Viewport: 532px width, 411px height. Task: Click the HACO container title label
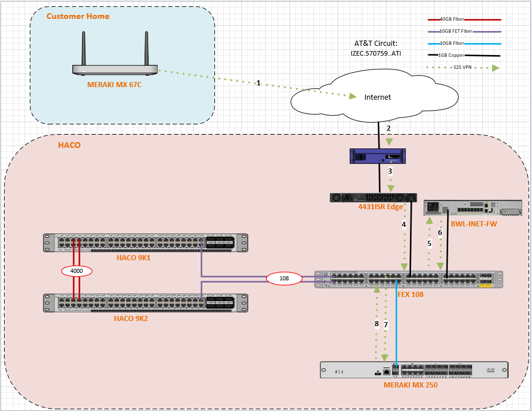point(69,145)
